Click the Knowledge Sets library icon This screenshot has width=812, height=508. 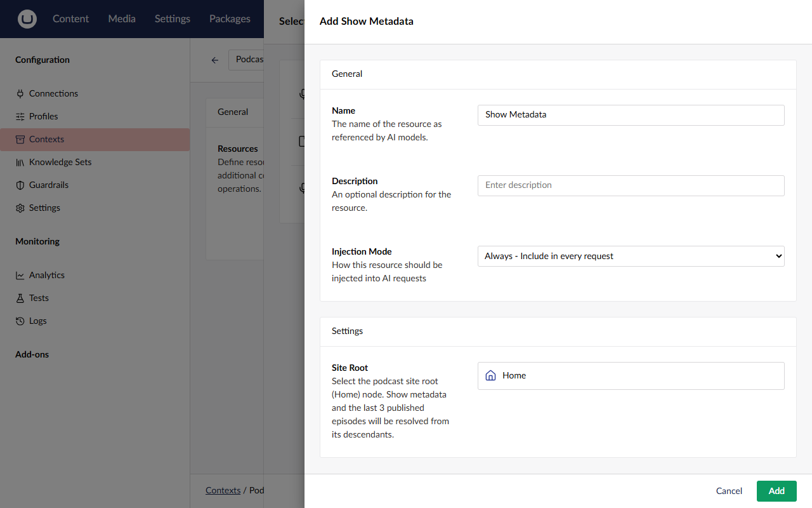coord(20,162)
